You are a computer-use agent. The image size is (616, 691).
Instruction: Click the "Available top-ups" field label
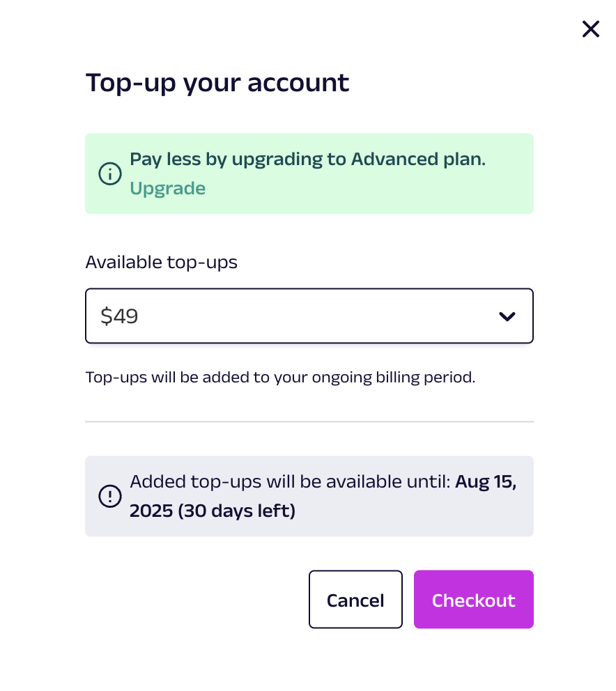click(162, 262)
